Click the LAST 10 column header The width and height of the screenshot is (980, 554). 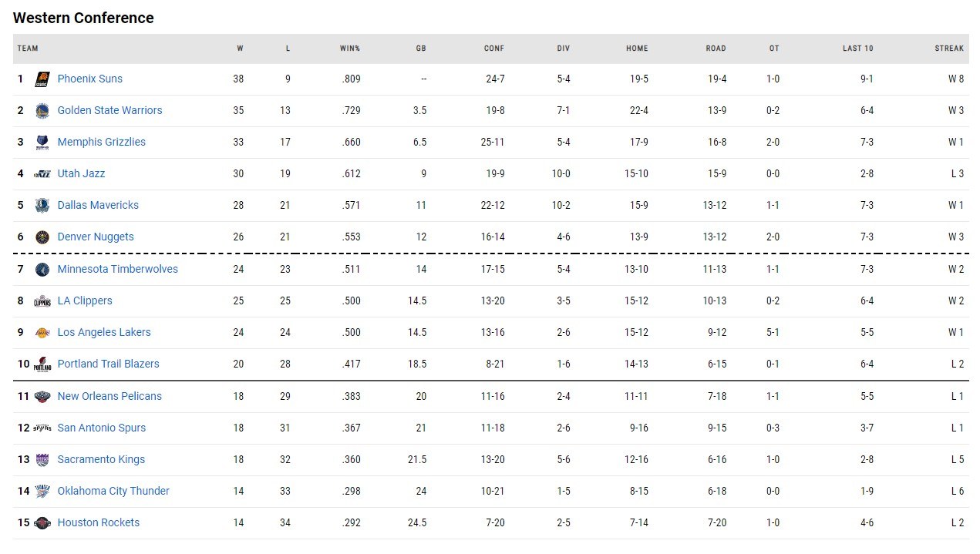[857, 48]
